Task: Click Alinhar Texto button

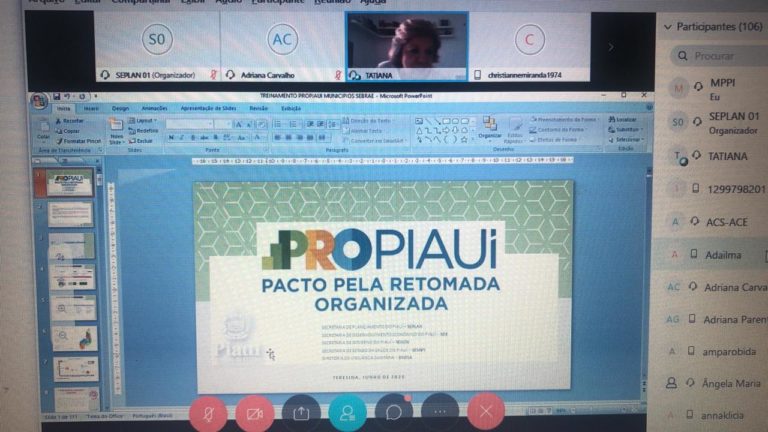Action: click(x=363, y=131)
